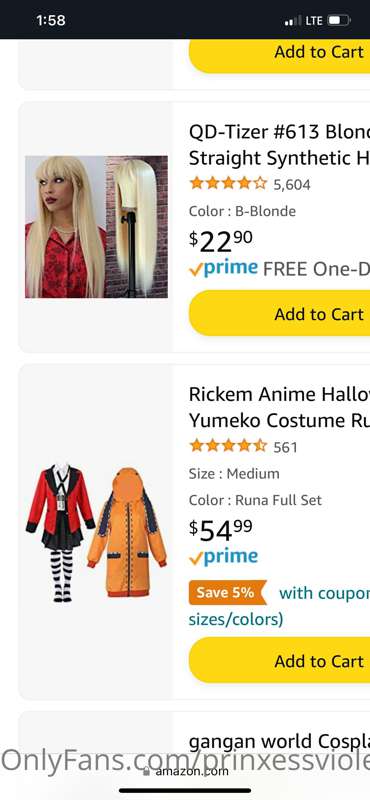Tap the battery icon in status bar

pyautogui.click(x=339, y=21)
